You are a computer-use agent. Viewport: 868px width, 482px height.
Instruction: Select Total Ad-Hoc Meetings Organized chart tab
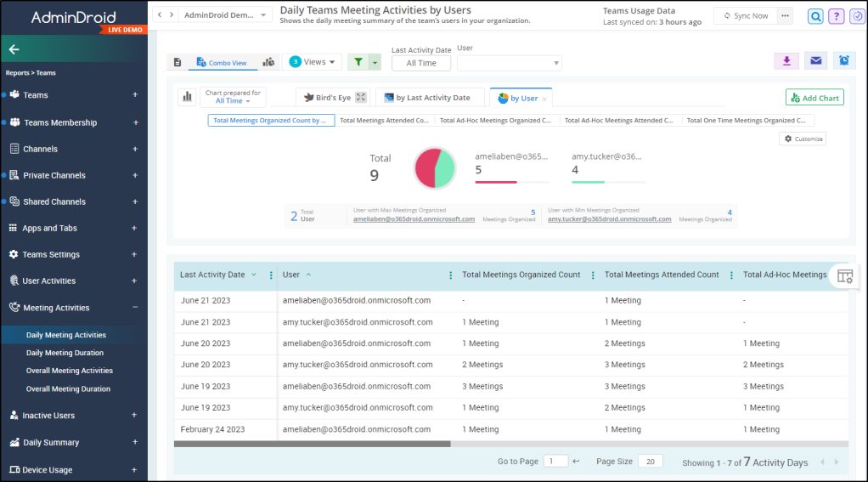[x=495, y=120]
